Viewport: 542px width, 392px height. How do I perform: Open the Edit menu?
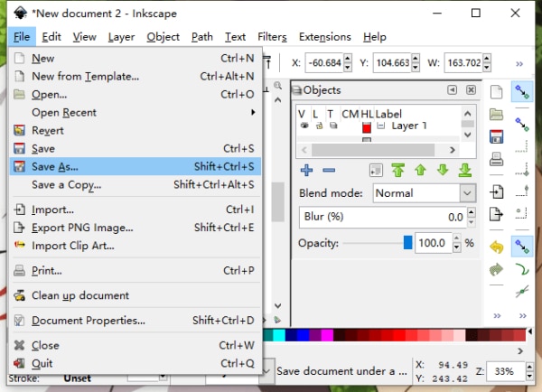tap(51, 37)
